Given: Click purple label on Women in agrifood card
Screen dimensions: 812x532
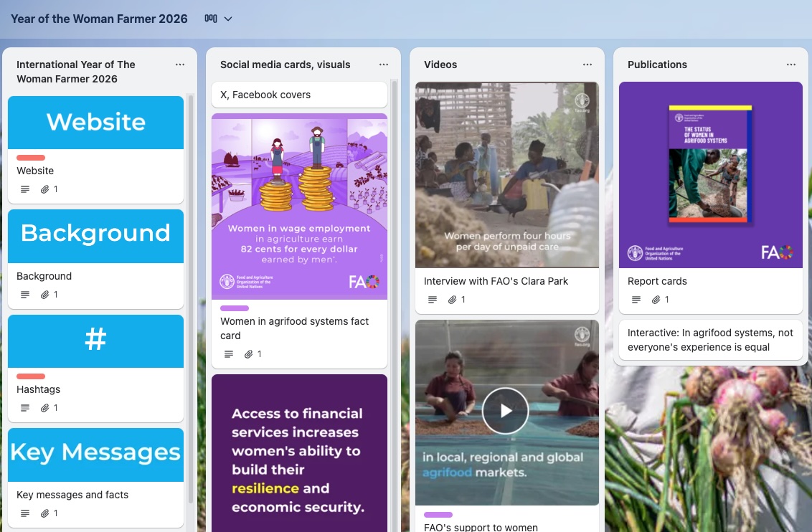Looking at the screenshot, I should [x=235, y=308].
